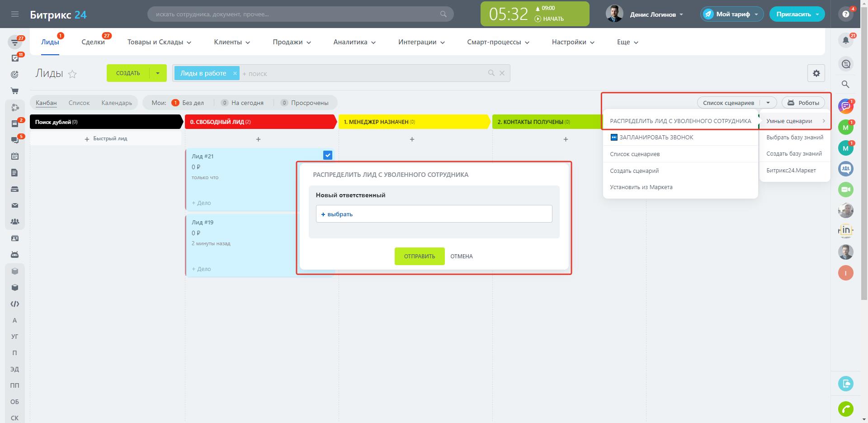The width and height of the screenshot is (868, 423).
Task: Select Выбрать базу знаний option
Action: click(x=795, y=137)
